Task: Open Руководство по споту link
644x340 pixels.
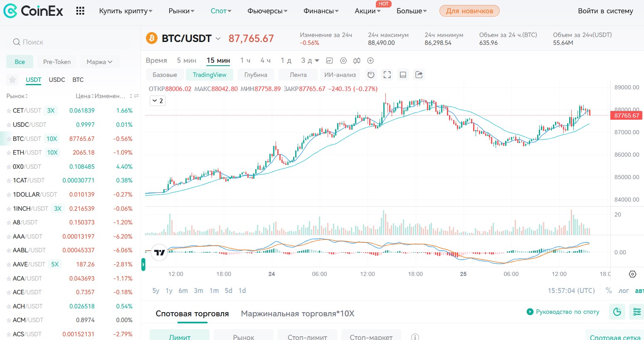Action: click(563, 312)
